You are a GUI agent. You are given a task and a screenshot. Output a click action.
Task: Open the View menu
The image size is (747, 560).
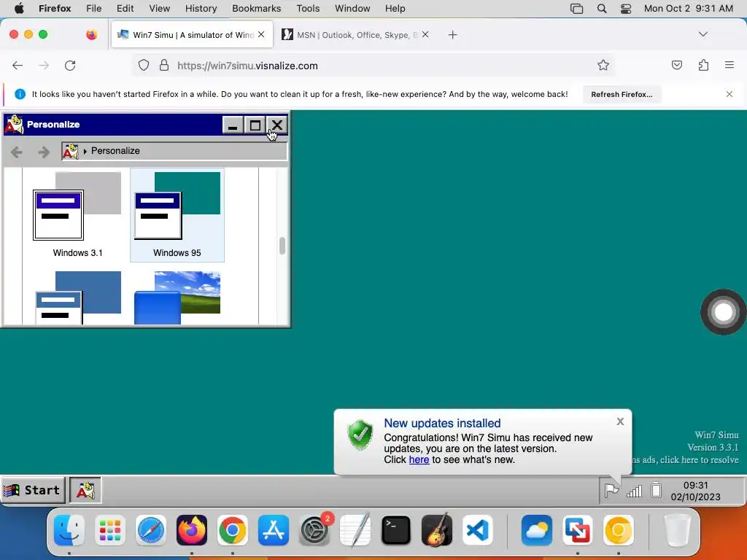pyautogui.click(x=160, y=9)
